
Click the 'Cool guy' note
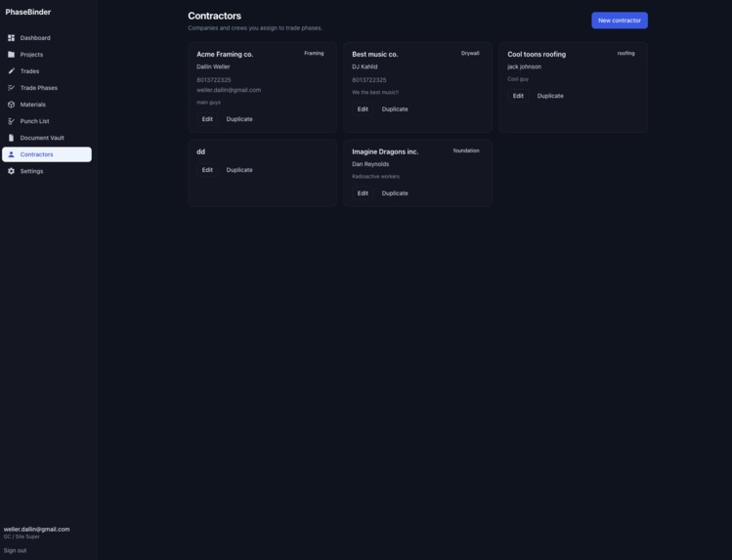[x=518, y=79]
